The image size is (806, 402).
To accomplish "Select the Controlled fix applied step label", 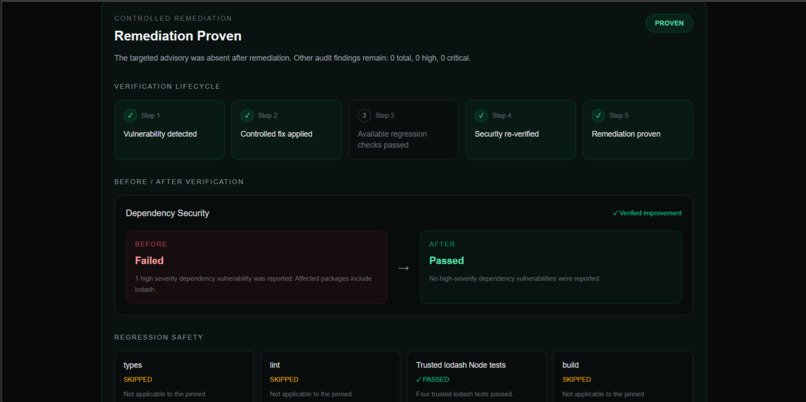I will click(x=277, y=134).
